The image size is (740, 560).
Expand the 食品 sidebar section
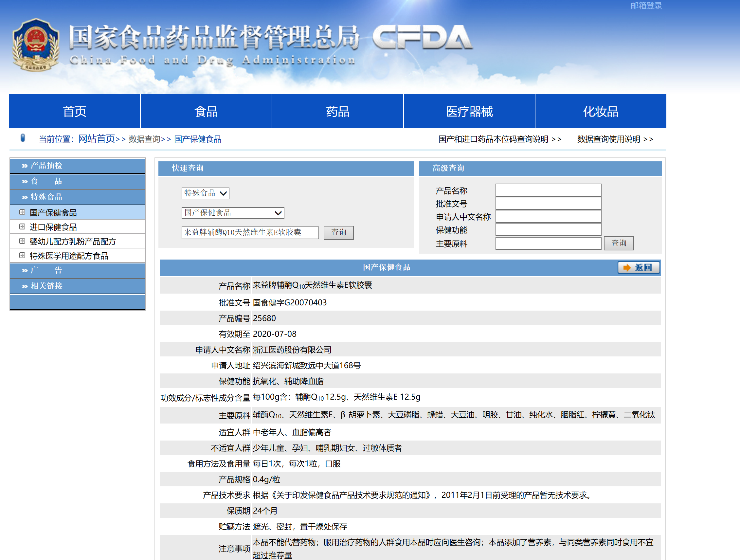pyautogui.click(x=77, y=181)
